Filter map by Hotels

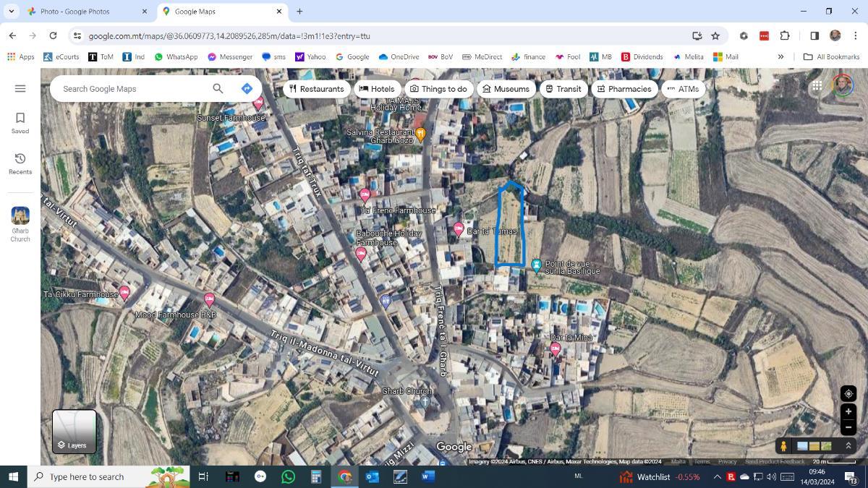pos(377,89)
